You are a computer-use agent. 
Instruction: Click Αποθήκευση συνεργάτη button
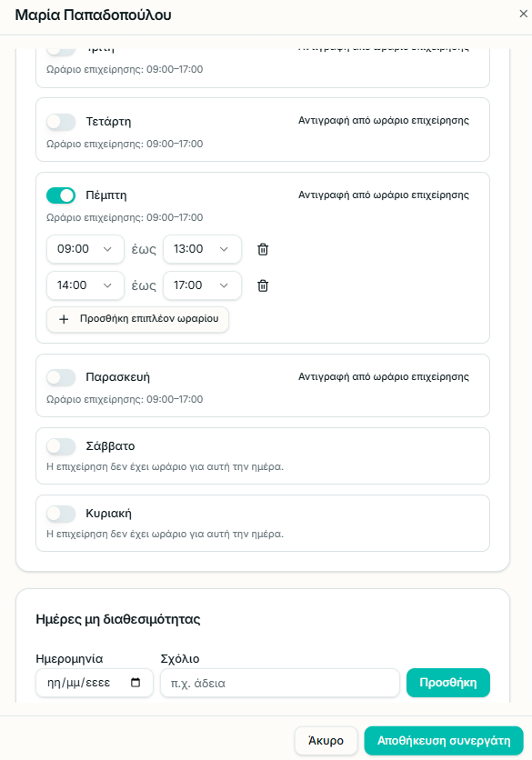[x=444, y=741]
